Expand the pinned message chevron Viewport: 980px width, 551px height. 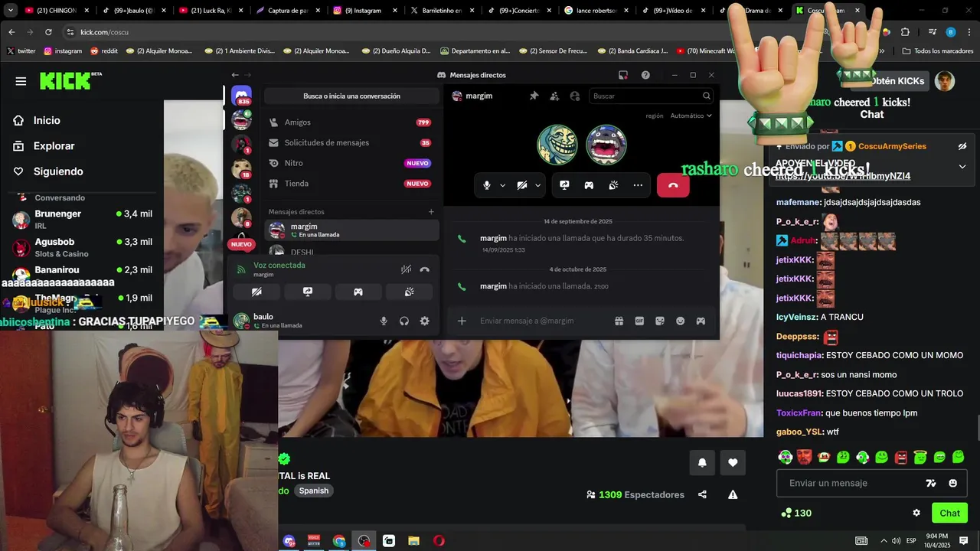[962, 166]
